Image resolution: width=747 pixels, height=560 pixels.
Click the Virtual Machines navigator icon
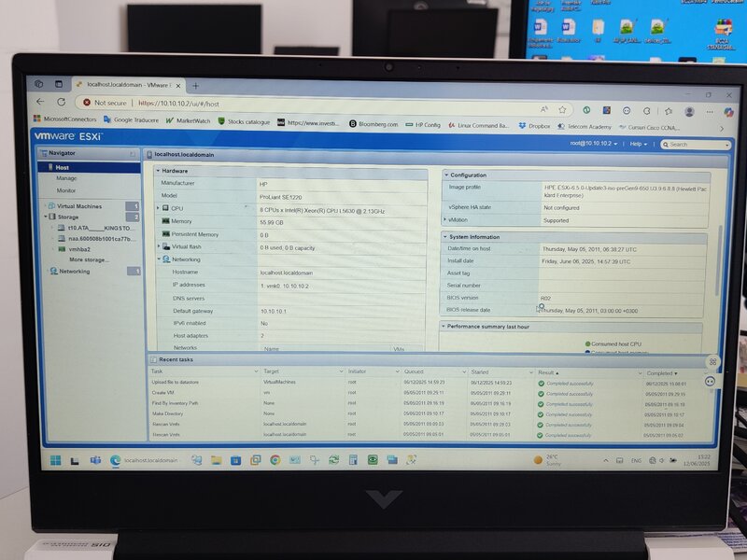[x=51, y=205]
